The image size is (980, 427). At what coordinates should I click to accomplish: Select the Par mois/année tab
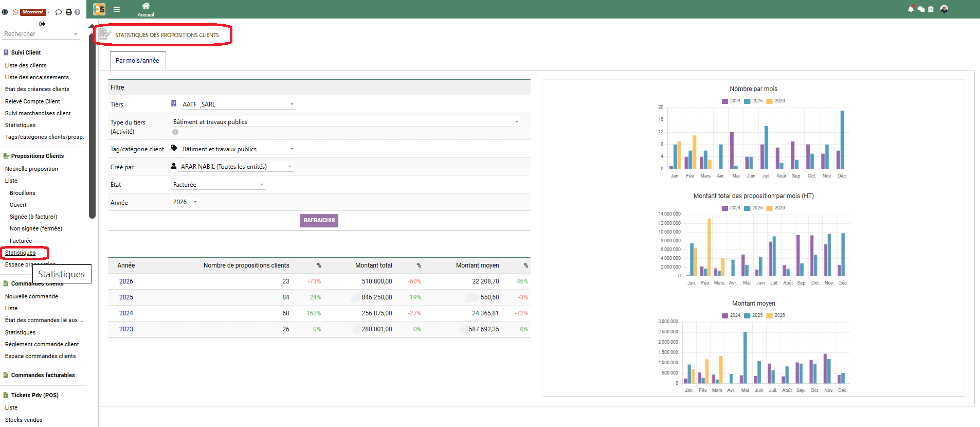137,61
